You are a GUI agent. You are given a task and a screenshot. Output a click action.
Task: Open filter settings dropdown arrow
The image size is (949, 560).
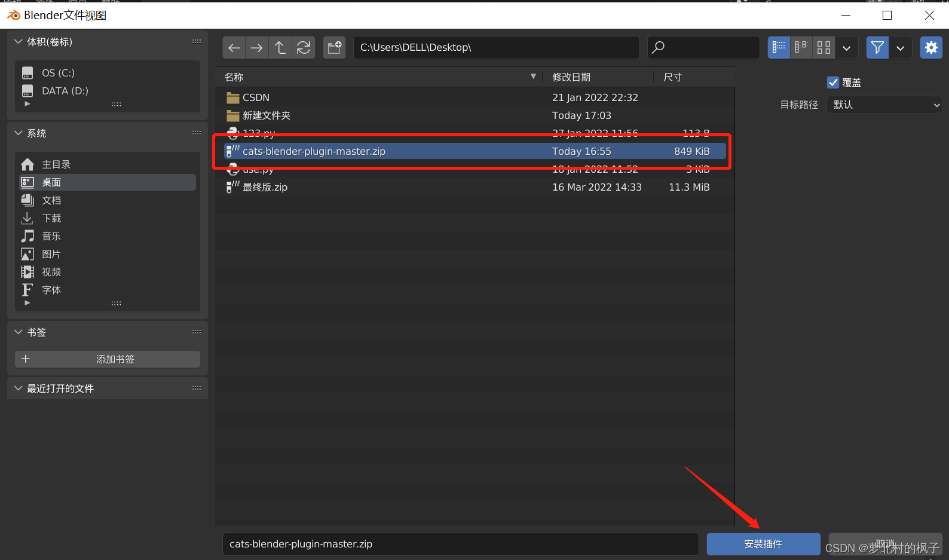pyautogui.click(x=900, y=48)
